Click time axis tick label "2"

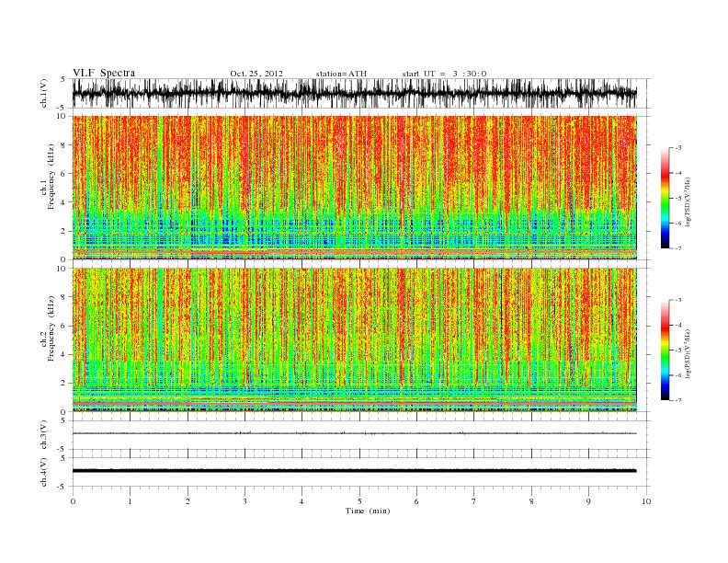point(188,501)
